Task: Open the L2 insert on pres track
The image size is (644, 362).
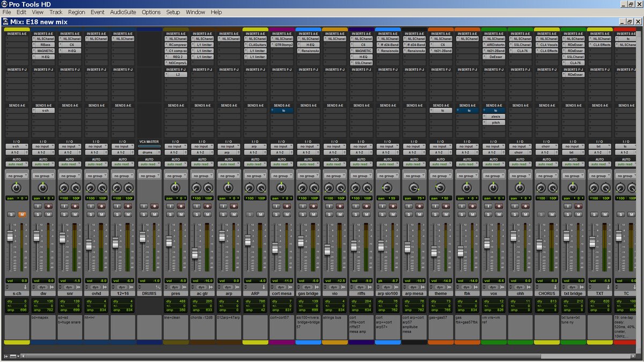Action: click(x=178, y=75)
